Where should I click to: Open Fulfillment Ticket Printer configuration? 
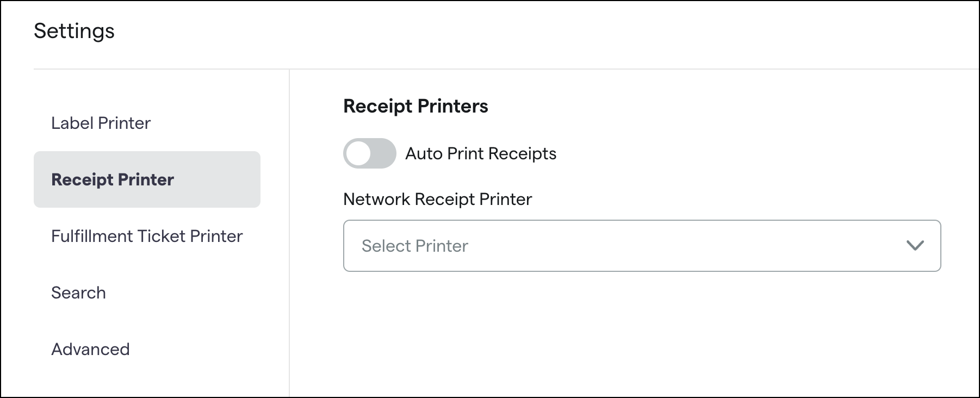point(147,236)
